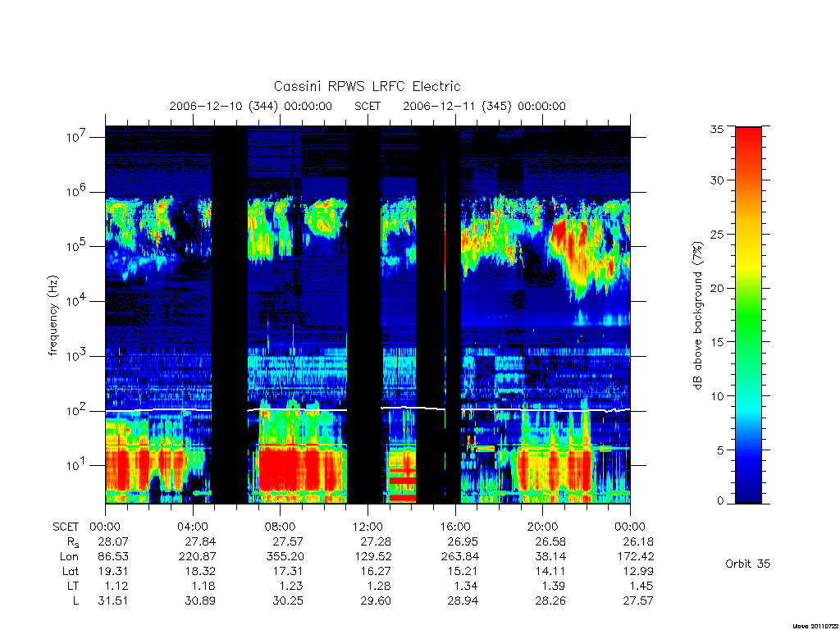Click the Rs value '26.18'

tap(638, 541)
